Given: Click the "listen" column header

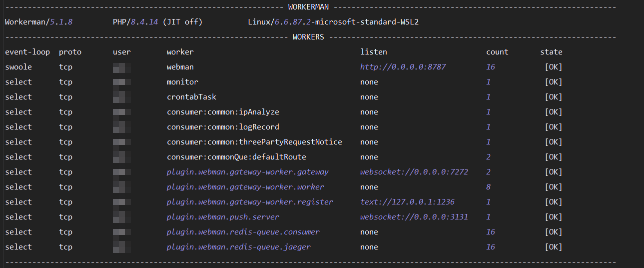Looking at the screenshot, I should click(373, 52).
